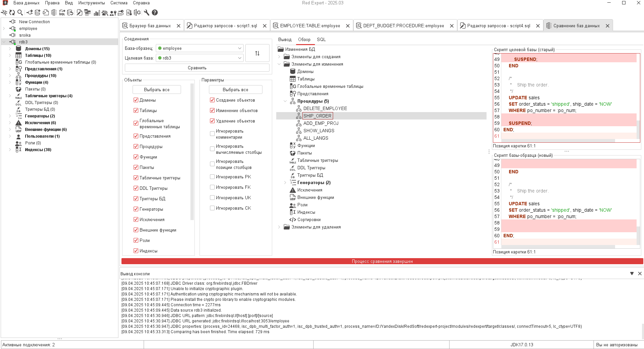Click the statistics bar chart icon

click(97, 12)
